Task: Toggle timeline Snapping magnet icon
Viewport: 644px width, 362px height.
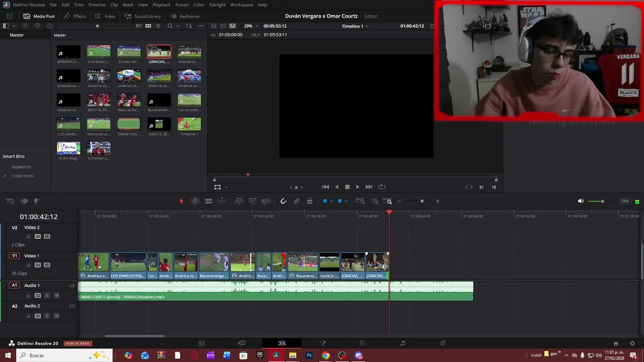Action: tap(283, 201)
